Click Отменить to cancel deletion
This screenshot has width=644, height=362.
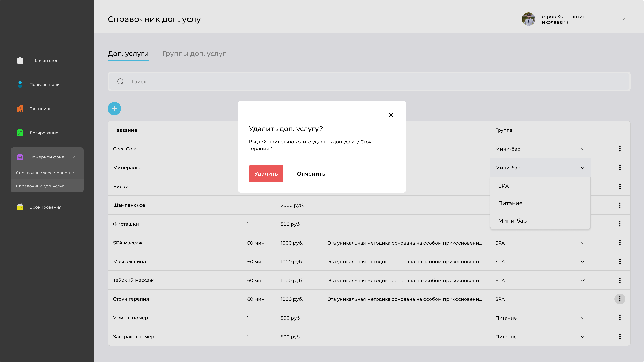[311, 174]
